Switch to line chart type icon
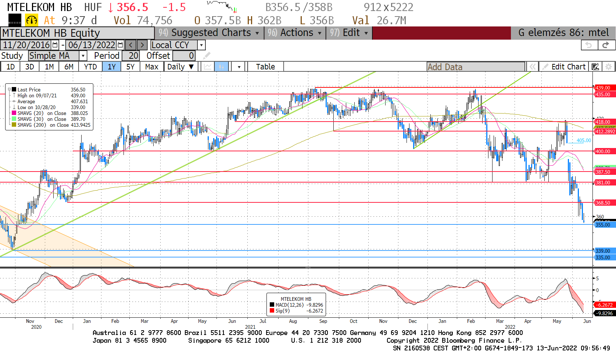The height and width of the screenshot is (364, 616). [x=208, y=66]
